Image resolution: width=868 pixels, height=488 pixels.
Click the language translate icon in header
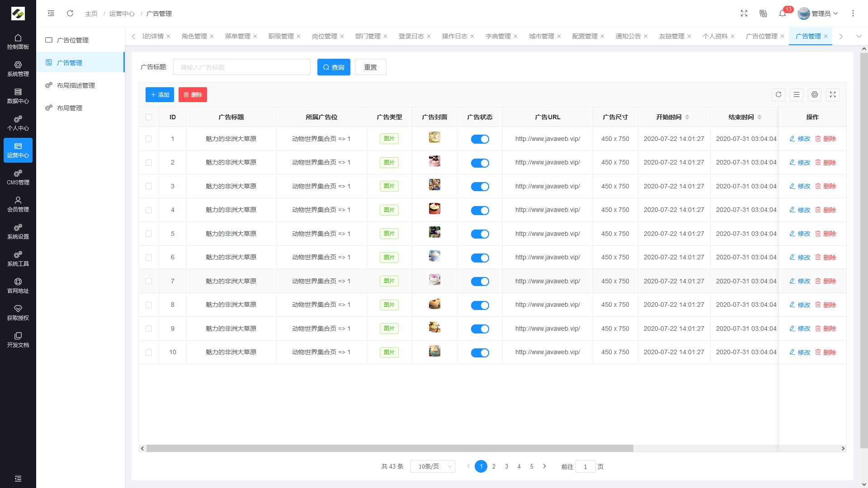tap(763, 14)
